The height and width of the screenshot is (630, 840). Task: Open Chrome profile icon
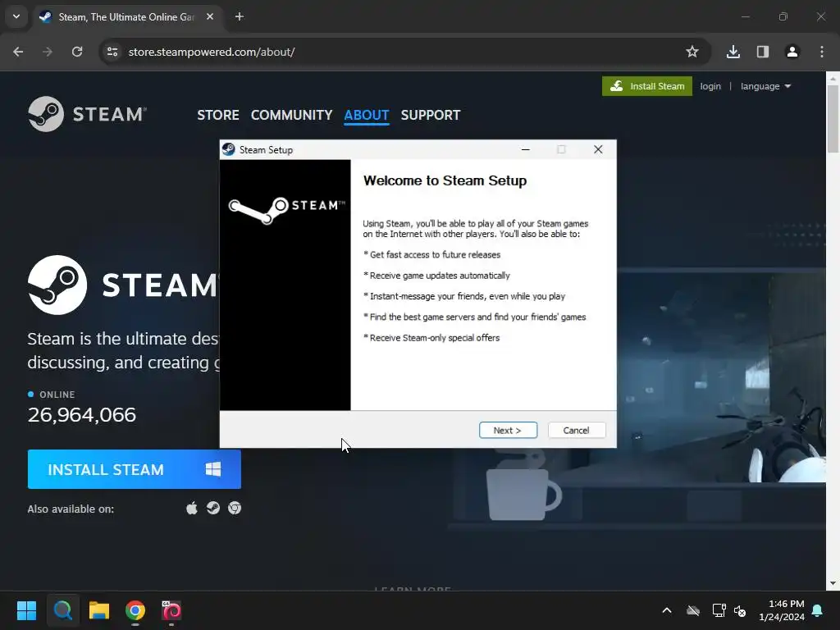pyautogui.click(x=792, y=52)
